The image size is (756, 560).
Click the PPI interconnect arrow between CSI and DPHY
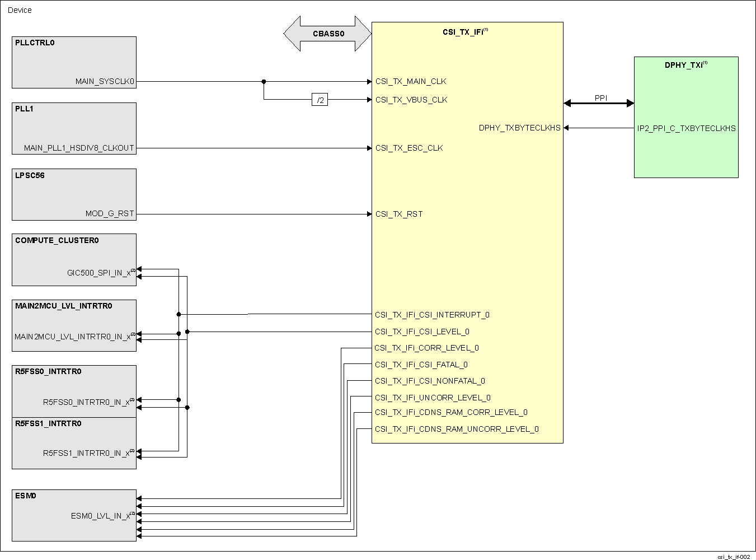pyautogui.click(x=599, y=103)
